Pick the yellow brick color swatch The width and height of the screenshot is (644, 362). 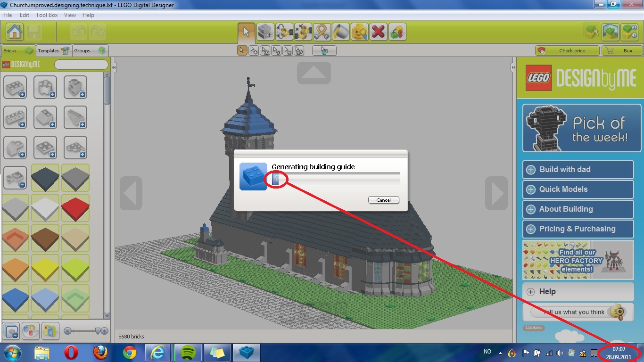pos(45,268)
